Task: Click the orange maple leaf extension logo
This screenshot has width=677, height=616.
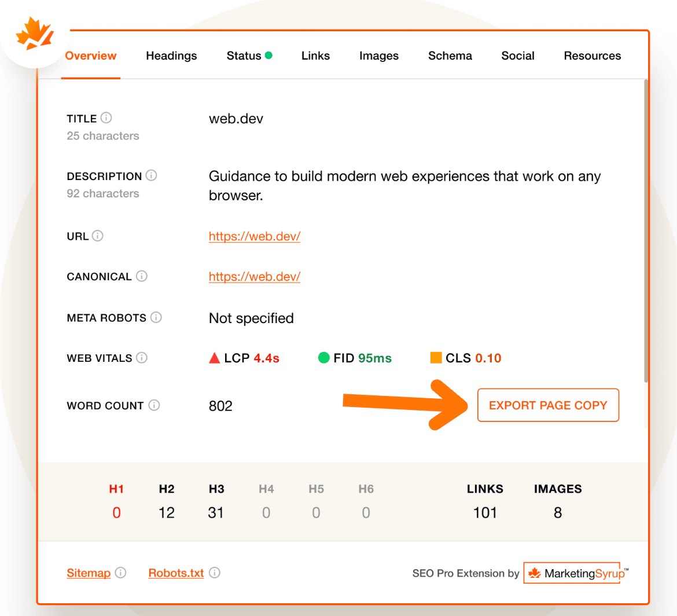Action: pos(35,34)
